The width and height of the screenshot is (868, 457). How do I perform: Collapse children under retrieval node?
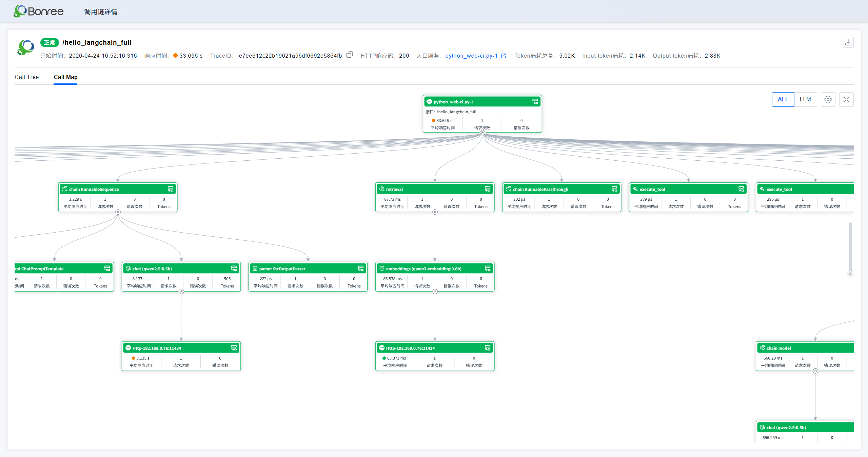click(x=435, y=212)
